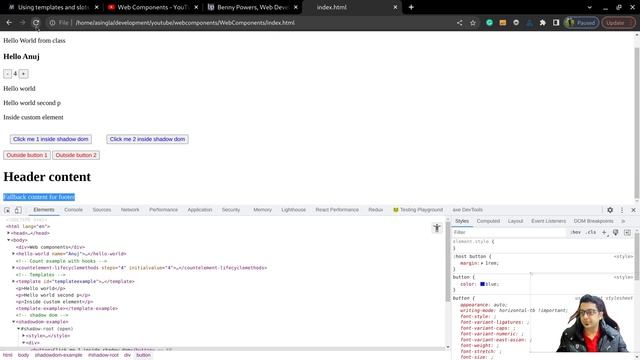Open the axe DevTools tab
640x360 pixels.
pyautogui.click(x=467, y=210)
